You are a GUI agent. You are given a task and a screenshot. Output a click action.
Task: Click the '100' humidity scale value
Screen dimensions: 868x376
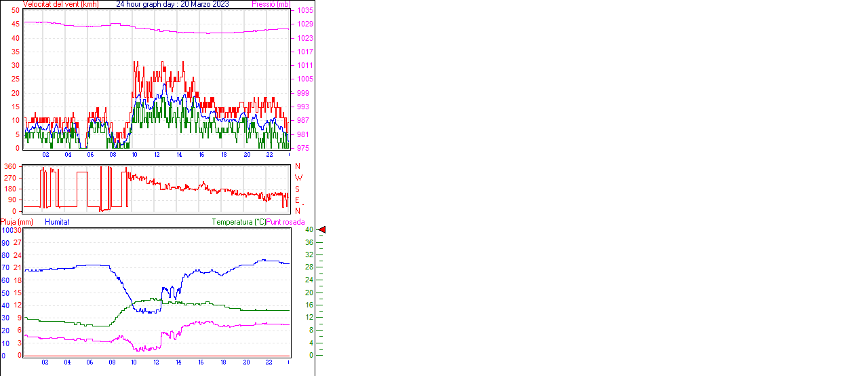(6, 230)
